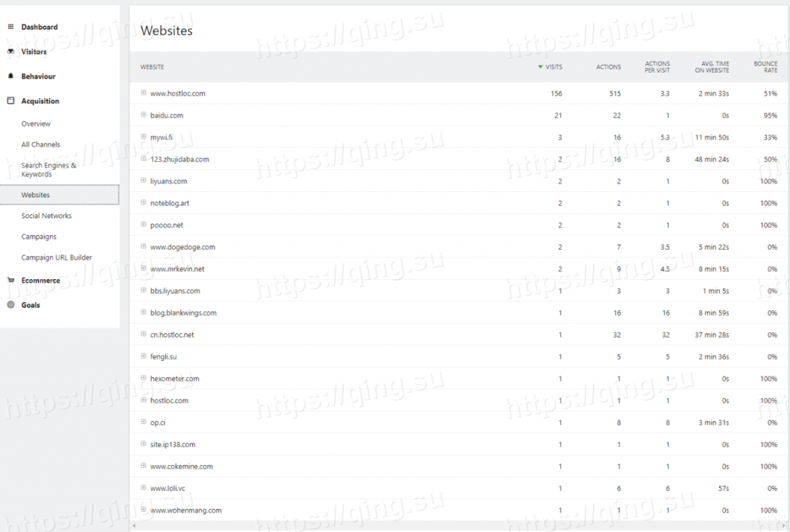Click the green sort arrow beside Visits
This screenshot has height=532, width=790.
(540, 67)
